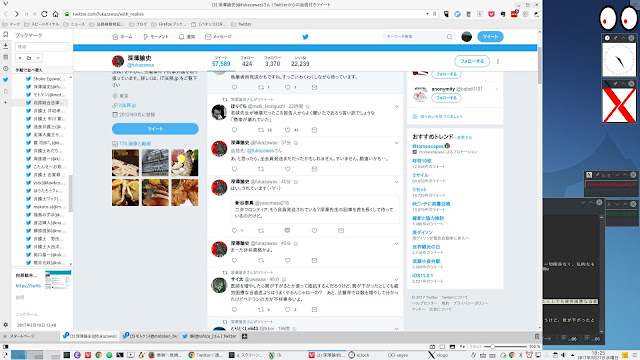Show the いいね 22,239 tab
The width and height of the screenshot is (640, 360).
pos(300,61)
